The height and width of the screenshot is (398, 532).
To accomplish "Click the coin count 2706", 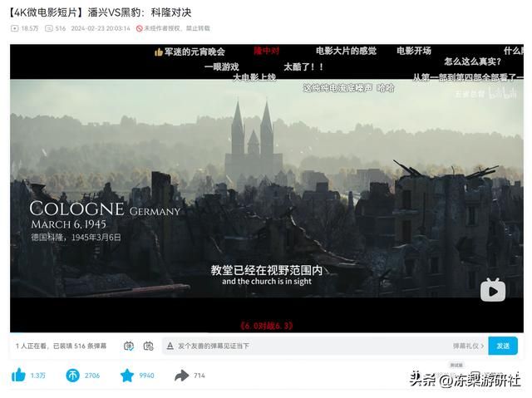I will tap(92, 376).
